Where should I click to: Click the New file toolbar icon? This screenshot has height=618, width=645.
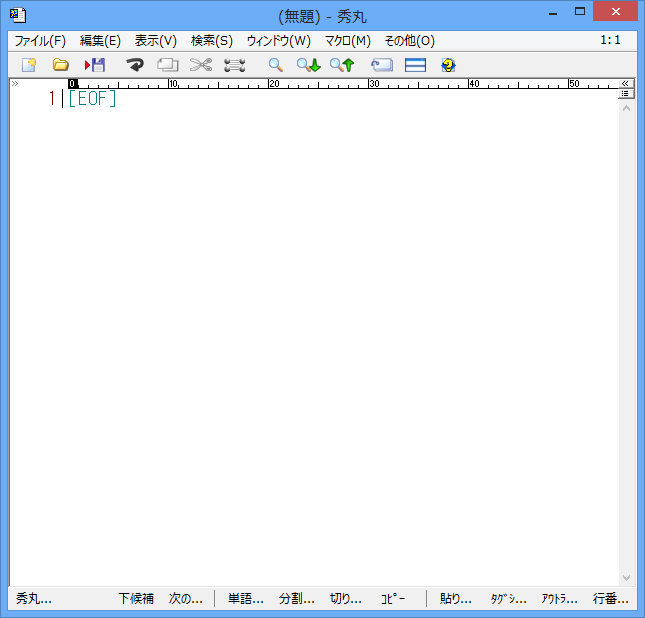click(28, 65)
